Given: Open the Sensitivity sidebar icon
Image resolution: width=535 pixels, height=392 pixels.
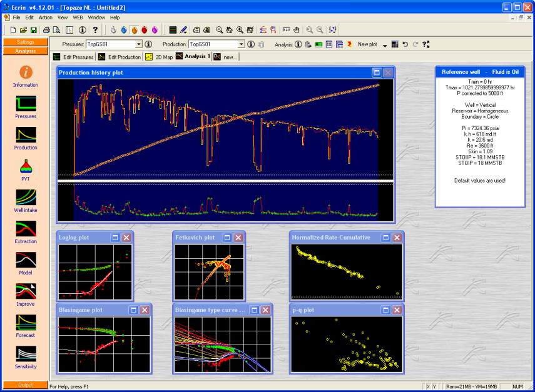Looking at the screenshot, I should 26,354.
